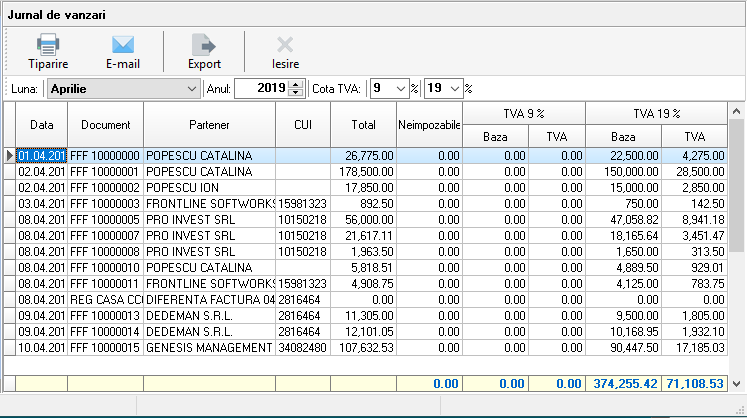Decrease the year with spinner down arrow
Screen dimensions: 747x418
(296, 93)
